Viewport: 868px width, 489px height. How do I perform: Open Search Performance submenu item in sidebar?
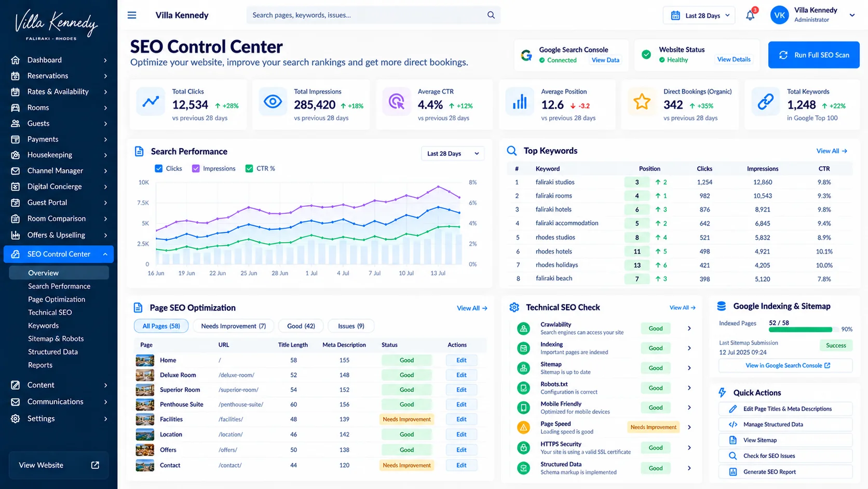pos(59,286)
